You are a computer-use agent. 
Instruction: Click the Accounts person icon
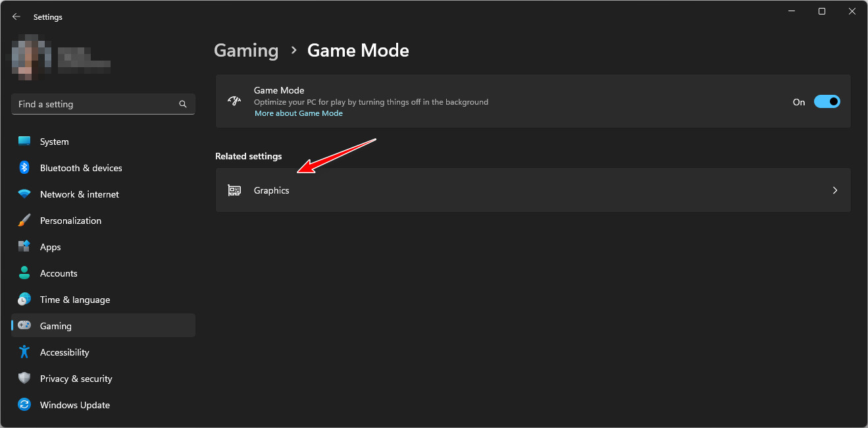coord(24,273)
